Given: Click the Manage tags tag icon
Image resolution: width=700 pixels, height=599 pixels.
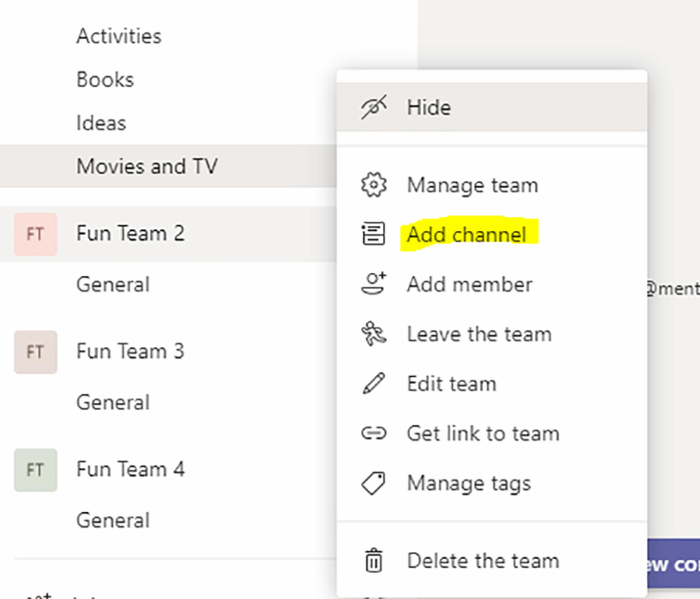Looking at the screenshot, I should [374, 484].
